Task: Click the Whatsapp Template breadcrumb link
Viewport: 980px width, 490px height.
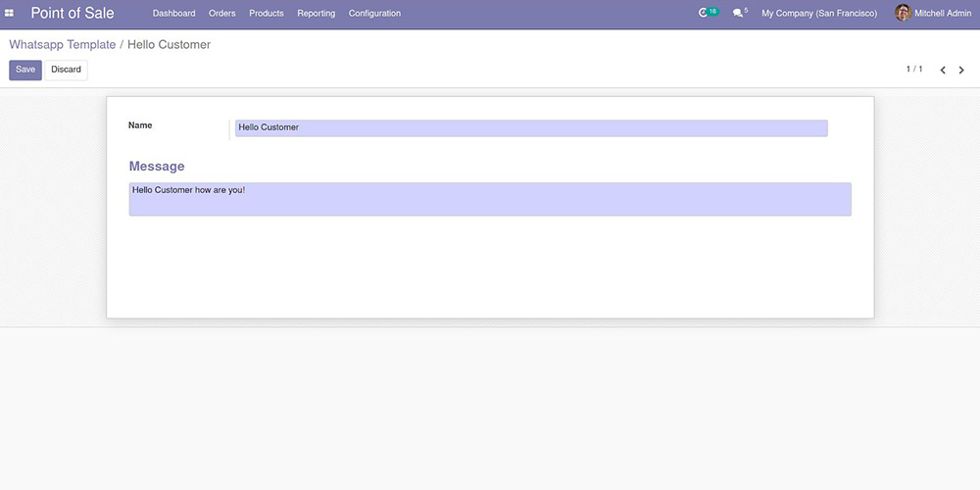Action: pyautogui.click(x=63, y=45)
